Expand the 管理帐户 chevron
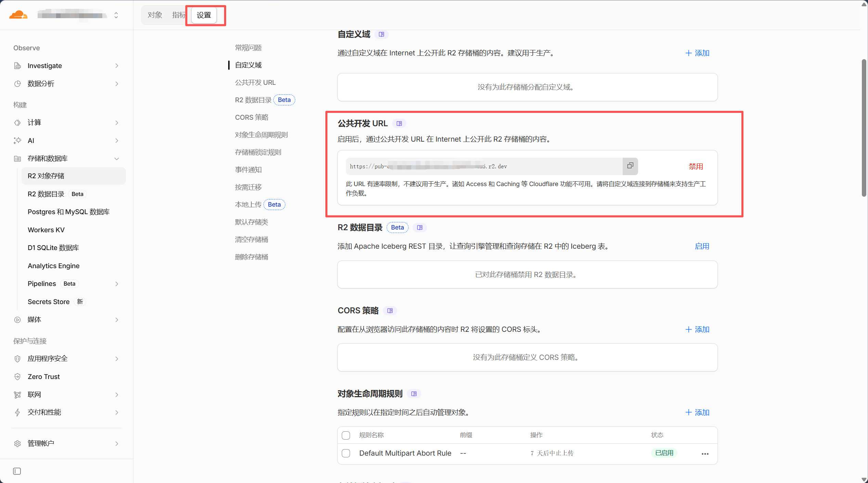This screenshot has width=868, height=483. coord(117,443)
